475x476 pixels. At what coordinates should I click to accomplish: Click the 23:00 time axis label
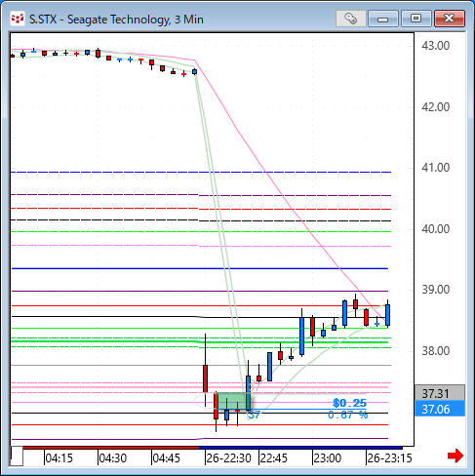pyautogui.click(x=328, y=458)
